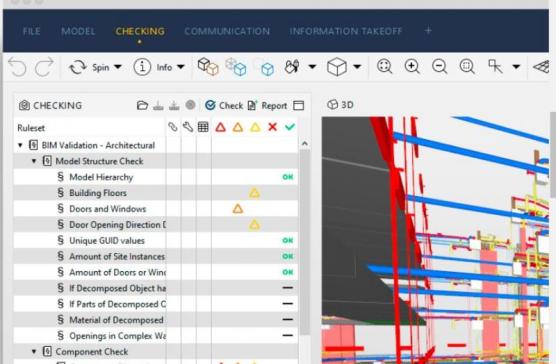Click OK status of Model Hierarchy
Viewport: 556px width, 364px height.
tap(288, 177)
